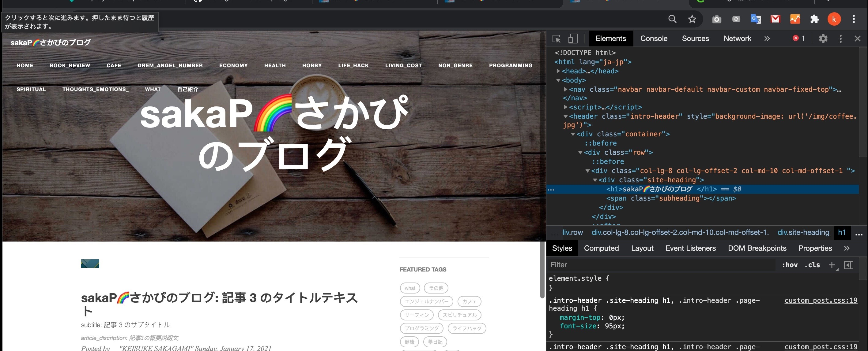868x351 pixels.
Task: Open the Google Translate extension icon
Action: (x=756, y=19)
